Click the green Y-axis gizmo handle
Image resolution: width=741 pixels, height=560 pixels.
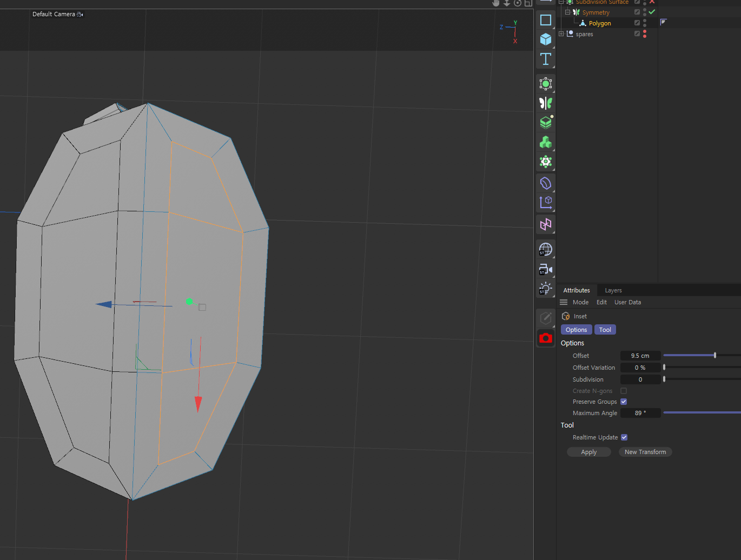coord(189,302)
